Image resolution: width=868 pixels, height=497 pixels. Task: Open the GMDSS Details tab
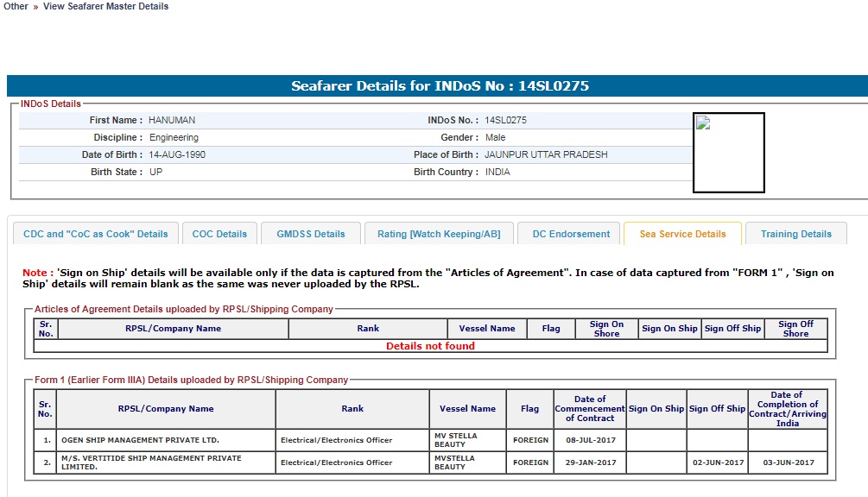(x=311, y=234)
